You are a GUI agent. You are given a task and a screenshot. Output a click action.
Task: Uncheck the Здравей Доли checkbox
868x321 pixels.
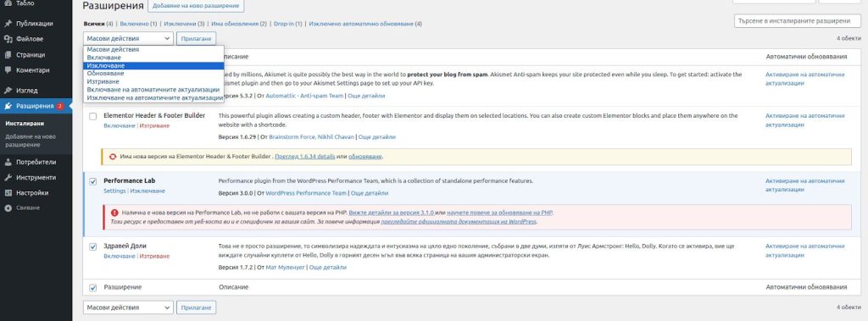point(93,246)
